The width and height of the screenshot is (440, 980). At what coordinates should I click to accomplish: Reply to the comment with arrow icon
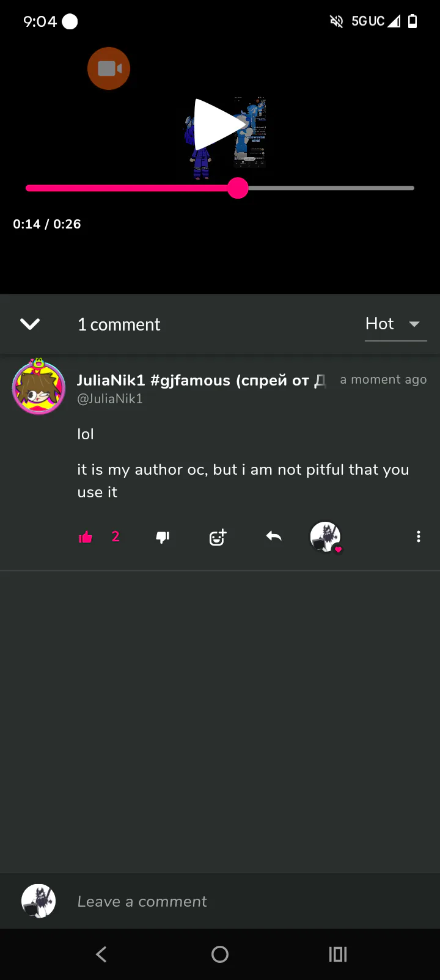(x=274, y=536)
